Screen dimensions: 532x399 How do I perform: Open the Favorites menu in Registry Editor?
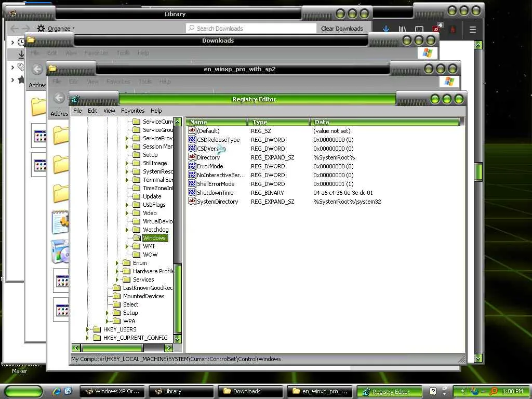point(132,111)
